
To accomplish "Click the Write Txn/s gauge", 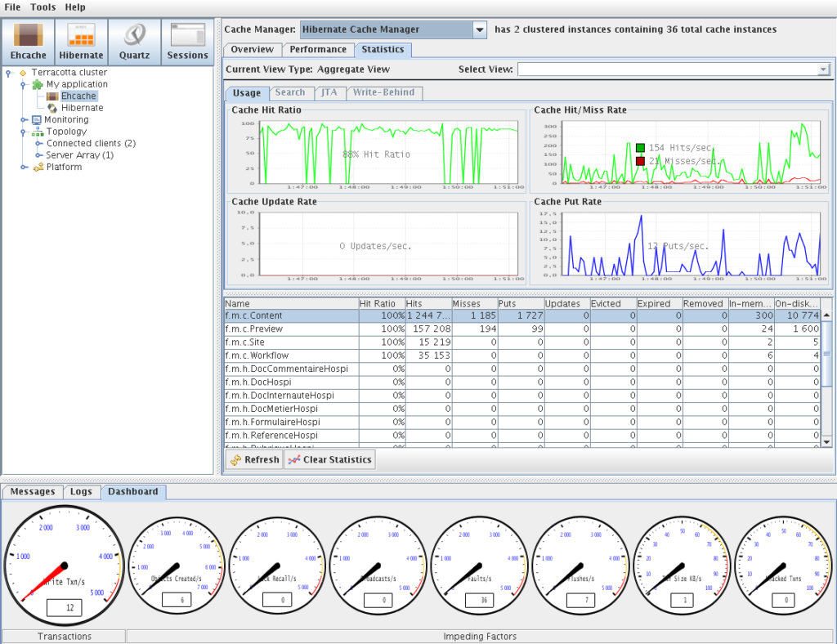I will [x=65, y=566].
